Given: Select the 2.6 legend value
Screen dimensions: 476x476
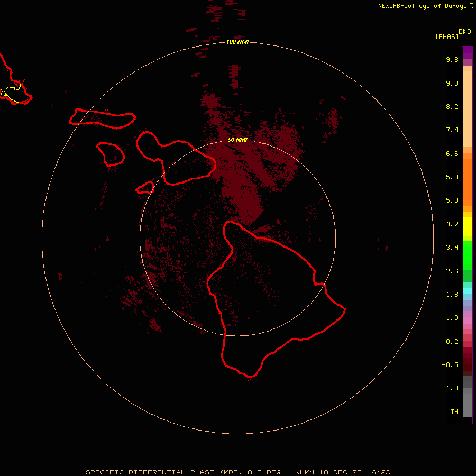Looking at the screenshot, I should (452, 271).
